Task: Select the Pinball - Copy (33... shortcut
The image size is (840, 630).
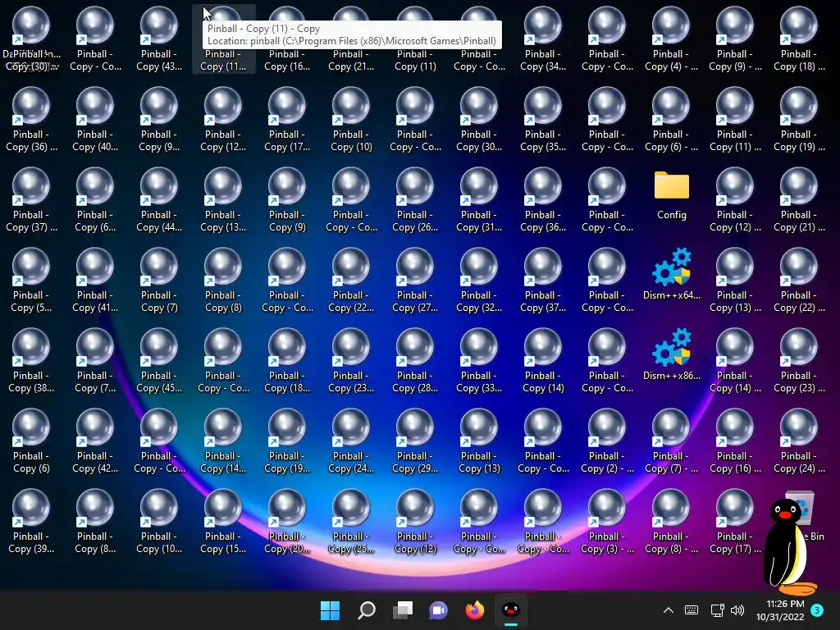Action: coord(479,361)
